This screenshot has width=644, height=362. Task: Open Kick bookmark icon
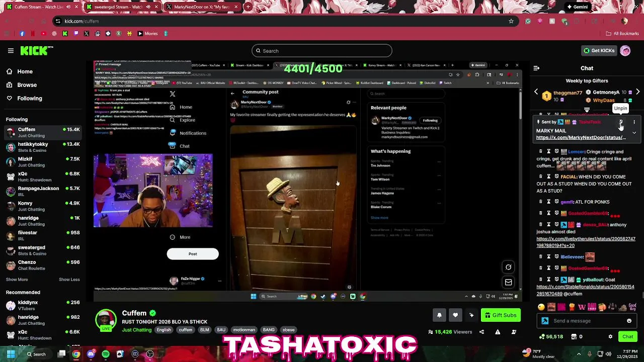tap(65, 34)
